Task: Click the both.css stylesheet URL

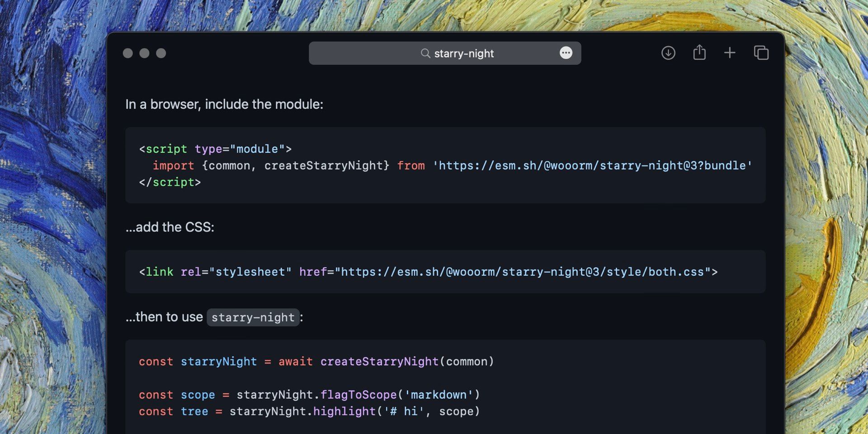Action: (x=522, y=272)
